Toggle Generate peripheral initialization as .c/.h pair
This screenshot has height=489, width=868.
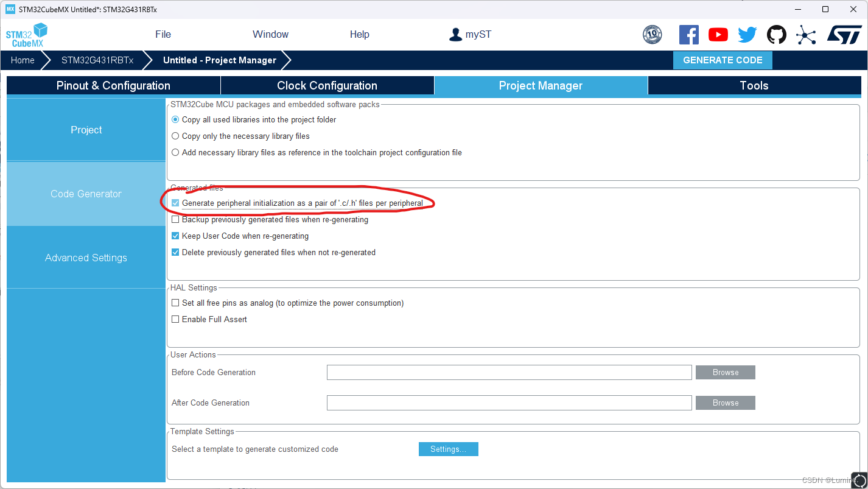click(175, 203)
